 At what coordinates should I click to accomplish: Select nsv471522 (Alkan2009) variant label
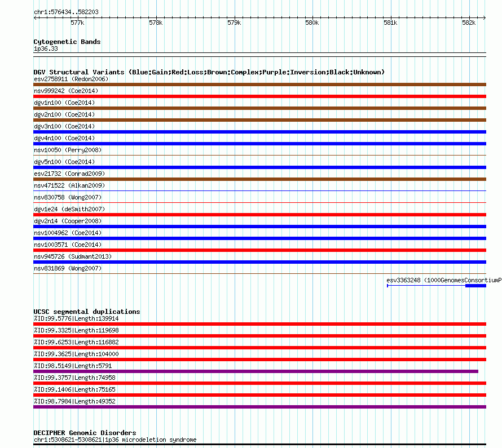click(x=69, y=185)
